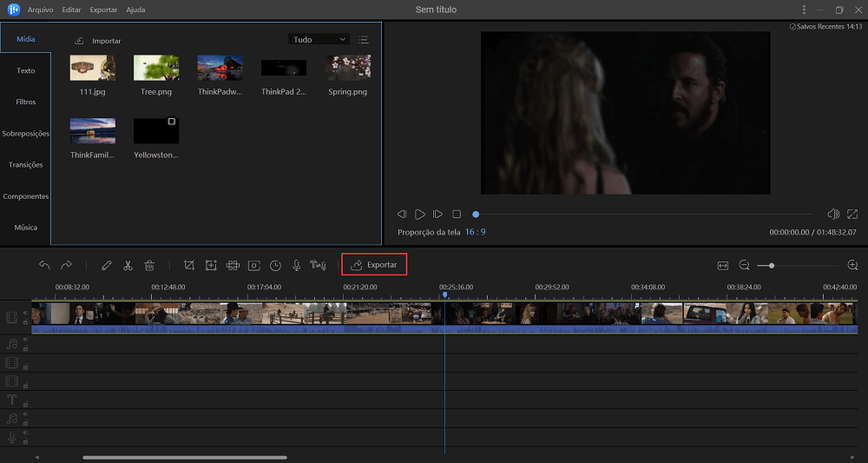
Task: Lock the voiceover microphone track
Action: pyautogui.click(x=25, y=441)
